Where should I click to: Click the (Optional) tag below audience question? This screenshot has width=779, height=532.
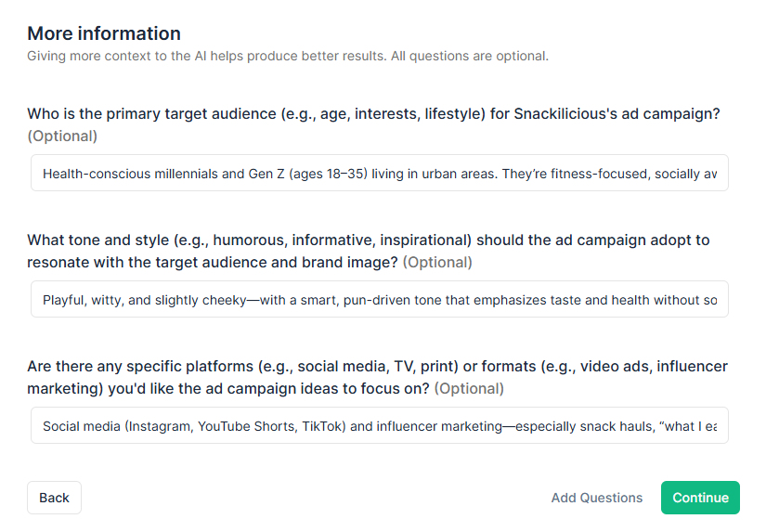point(62,136)
